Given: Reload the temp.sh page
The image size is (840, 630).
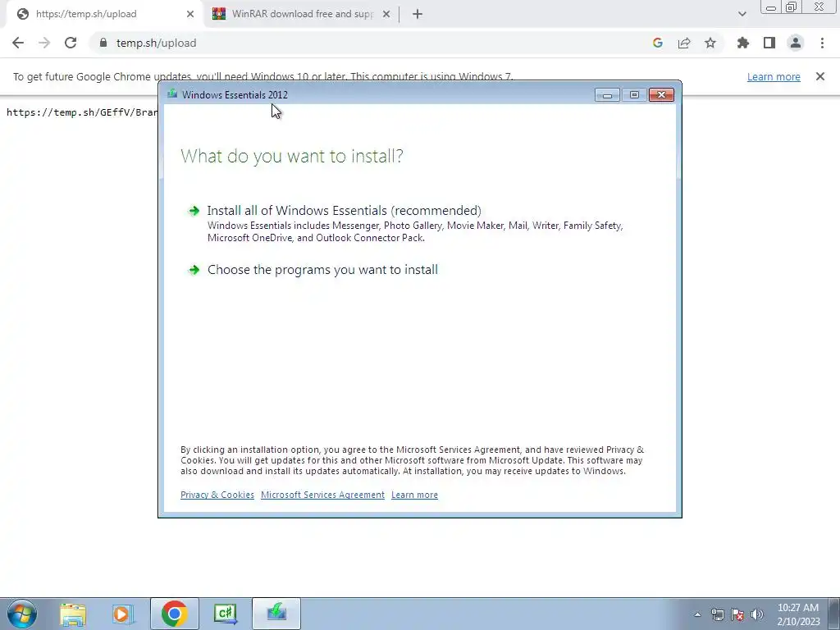Looking at the screenshot, I should [x=71, y=43].
